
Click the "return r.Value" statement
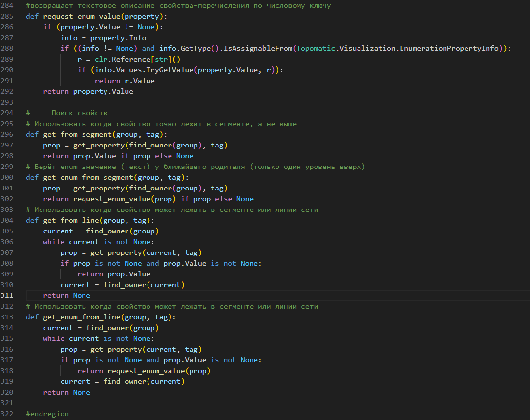click(125, 81)
